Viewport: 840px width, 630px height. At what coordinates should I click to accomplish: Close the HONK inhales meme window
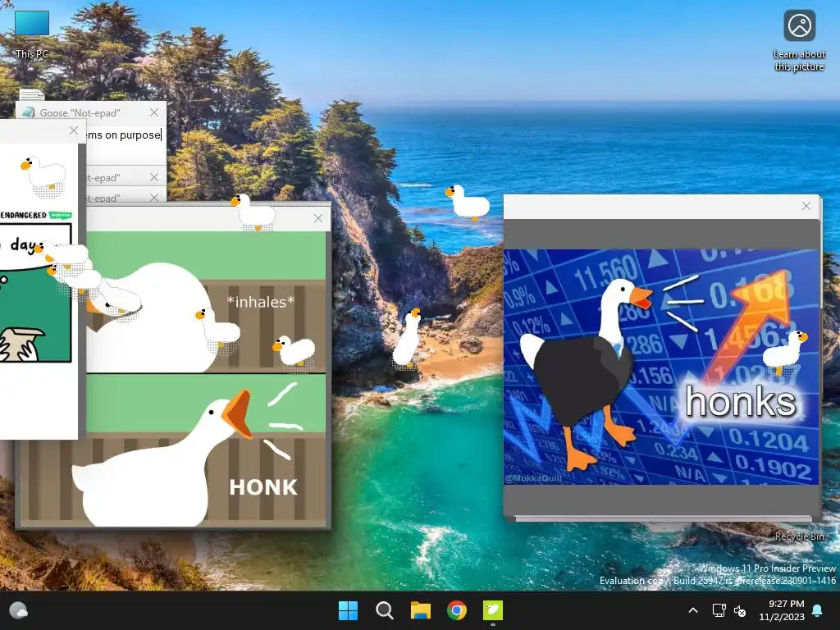318,218
